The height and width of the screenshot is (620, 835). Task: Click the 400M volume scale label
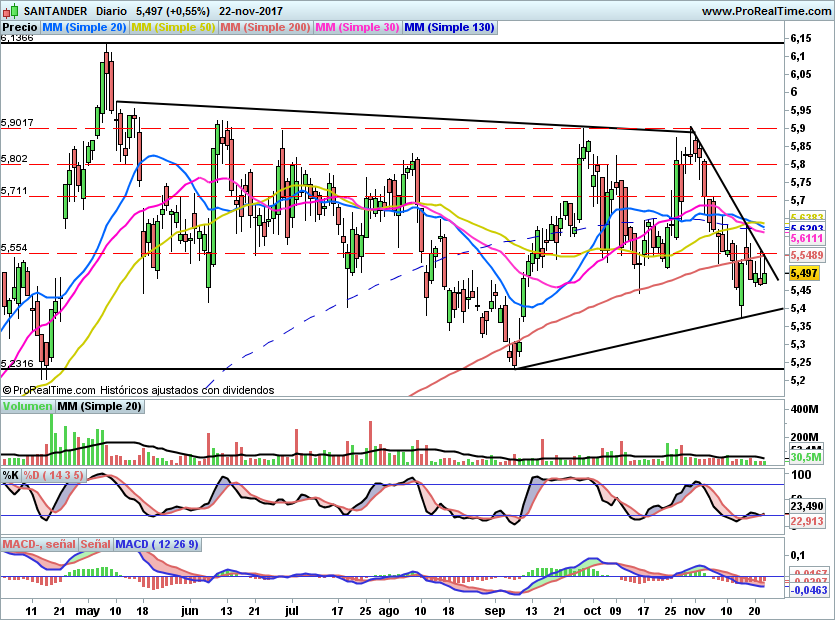point(805,409)
